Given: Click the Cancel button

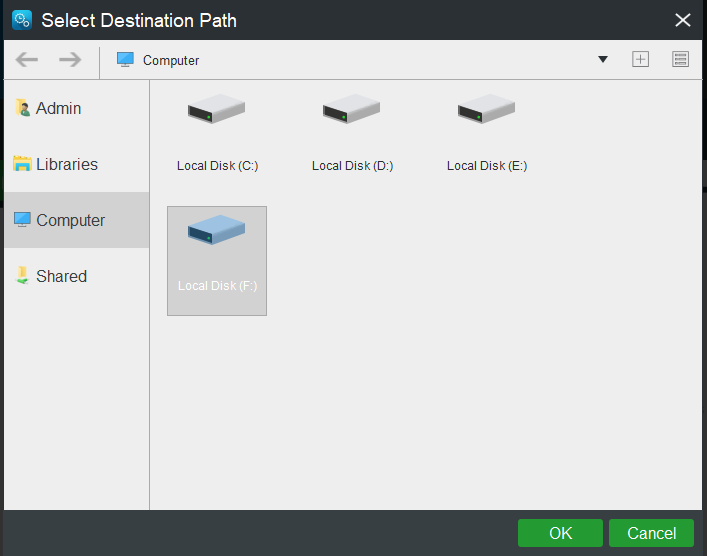Looking at the screenshot, I should pyautogui.click(x=651, y=533).
